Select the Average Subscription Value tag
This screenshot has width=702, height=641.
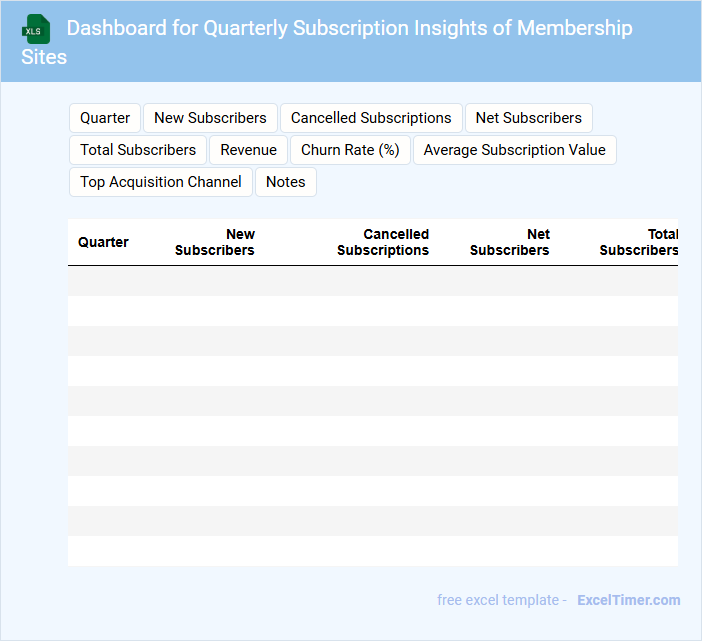[x=514, y=150]
